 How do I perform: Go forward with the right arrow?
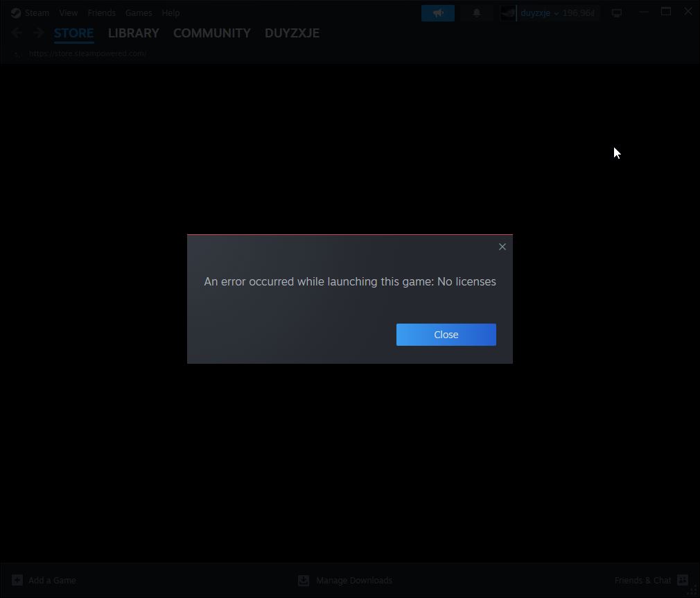pyautogui.click(x=38, y=33)
